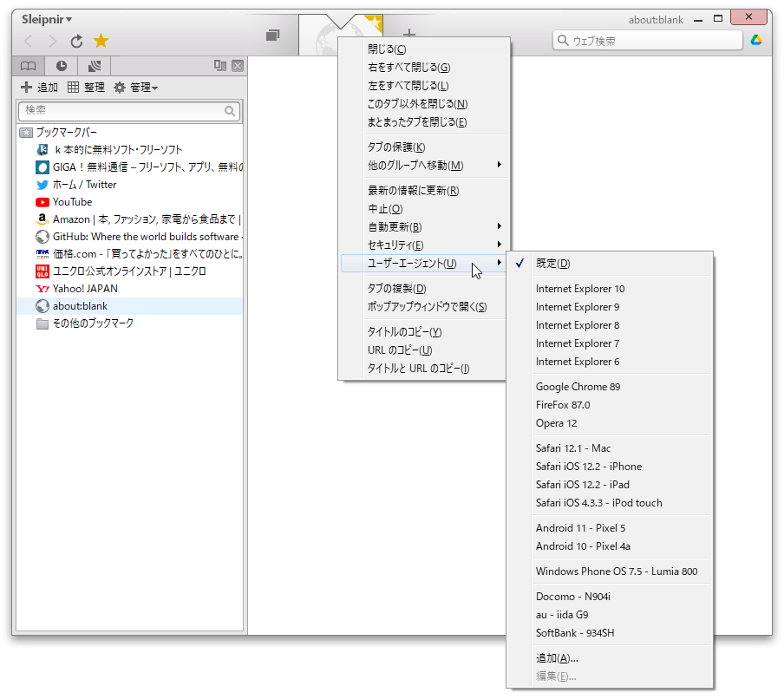Close the bookmarks side panel
The height and width of the screenshot is (699, 784).
pos(238,66)
